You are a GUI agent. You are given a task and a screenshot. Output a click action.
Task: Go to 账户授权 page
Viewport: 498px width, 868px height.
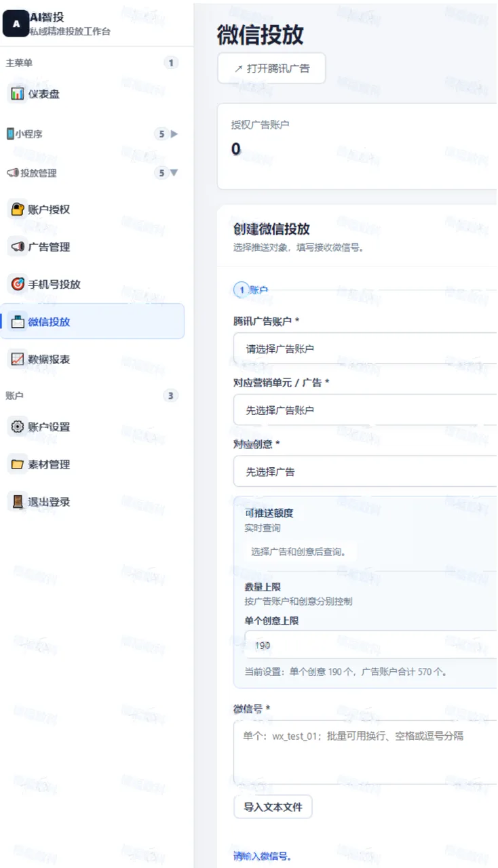coord(92,210)
